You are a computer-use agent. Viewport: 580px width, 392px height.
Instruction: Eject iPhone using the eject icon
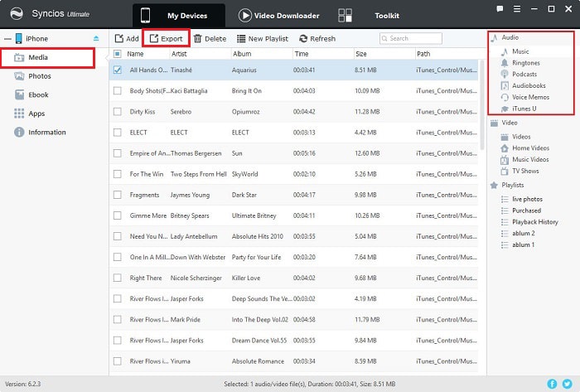[x=96, y=38]
